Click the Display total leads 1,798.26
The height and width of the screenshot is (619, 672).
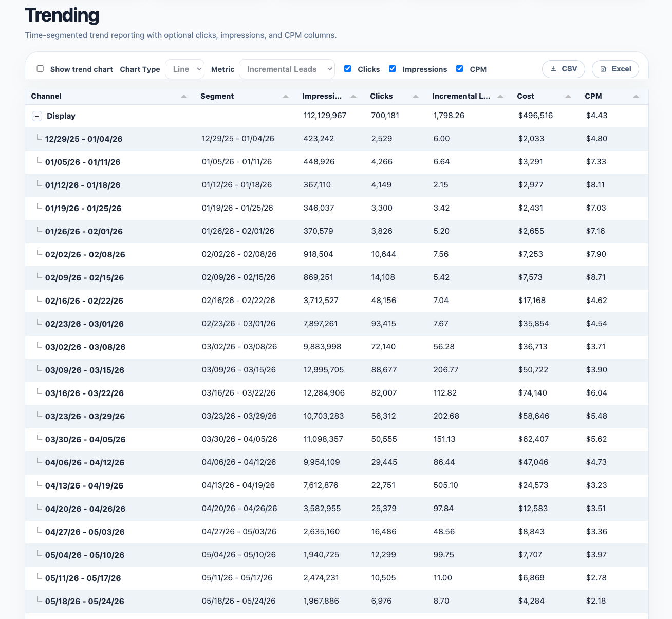tap(449, 116)
